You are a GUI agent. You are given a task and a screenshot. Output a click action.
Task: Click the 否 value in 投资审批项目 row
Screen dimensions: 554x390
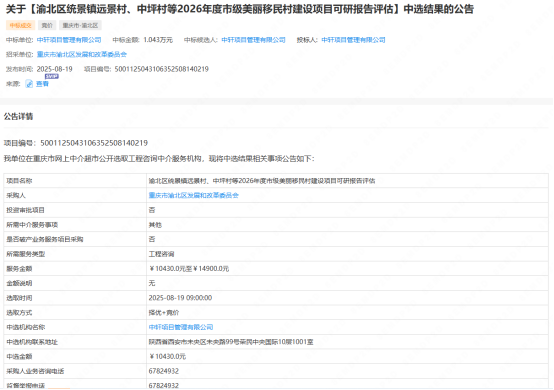(x=152, y=210)
